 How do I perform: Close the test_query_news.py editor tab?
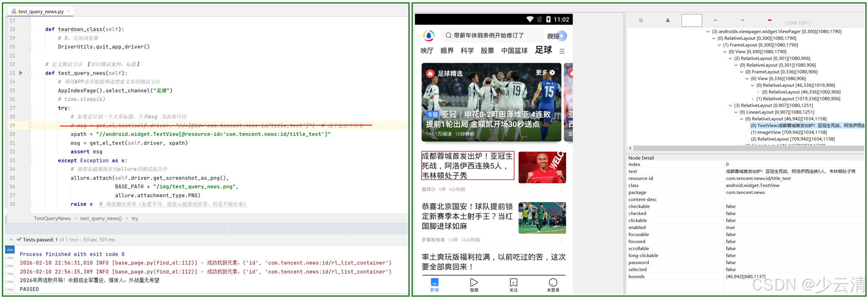tap(69, 11)
